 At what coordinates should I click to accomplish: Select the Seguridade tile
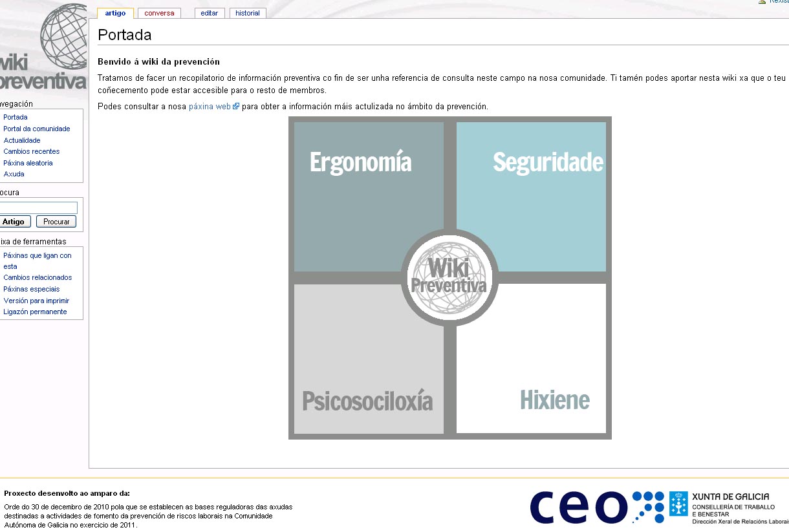531,197
